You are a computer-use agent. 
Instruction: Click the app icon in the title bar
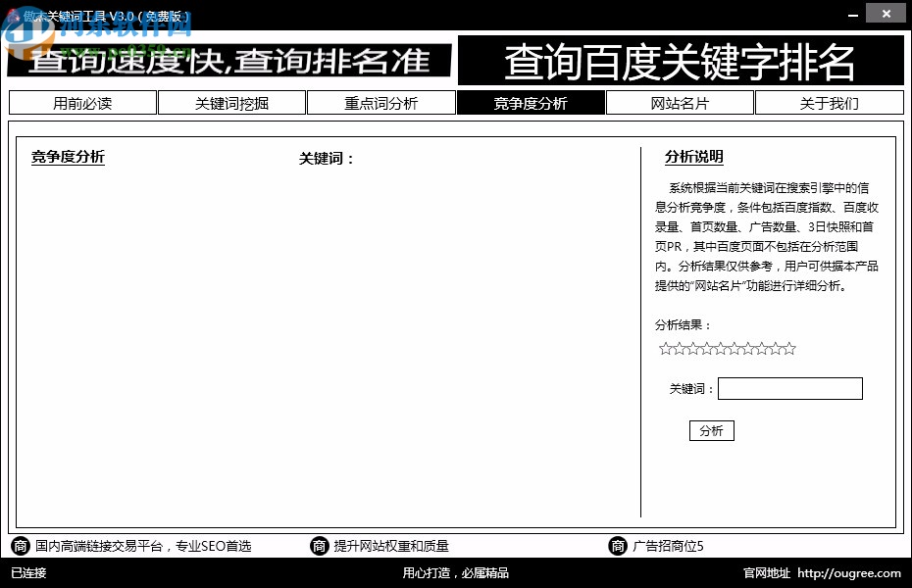click(x=12, y=13)
